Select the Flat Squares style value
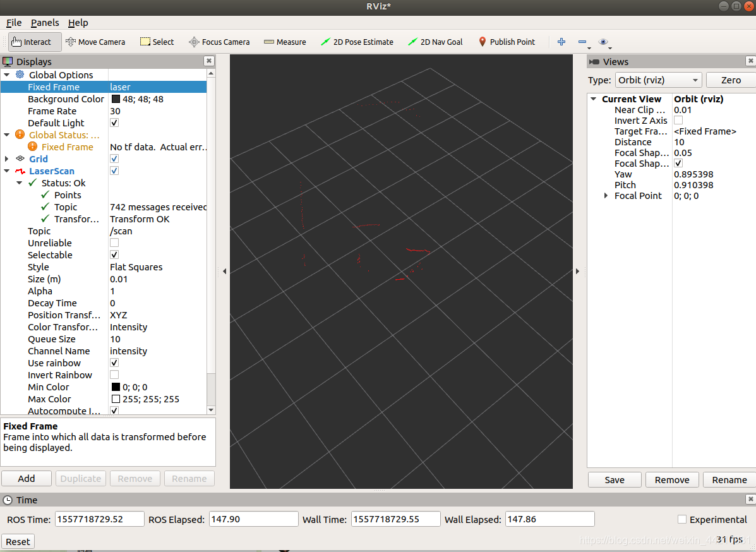Viewport: 756px width, 552px height. (x=136, y=267)
